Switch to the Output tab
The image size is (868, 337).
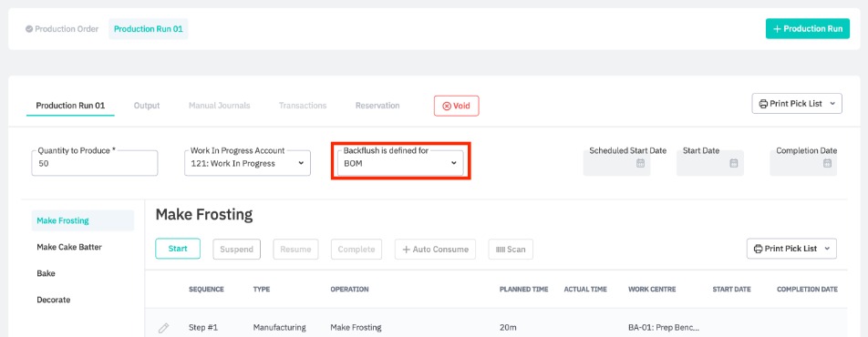[x=147, y=105]
